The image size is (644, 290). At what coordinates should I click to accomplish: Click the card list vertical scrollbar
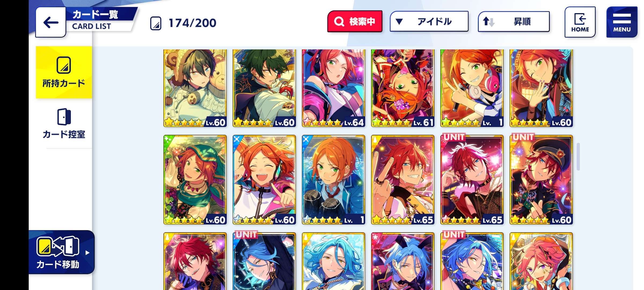[578, 157]
